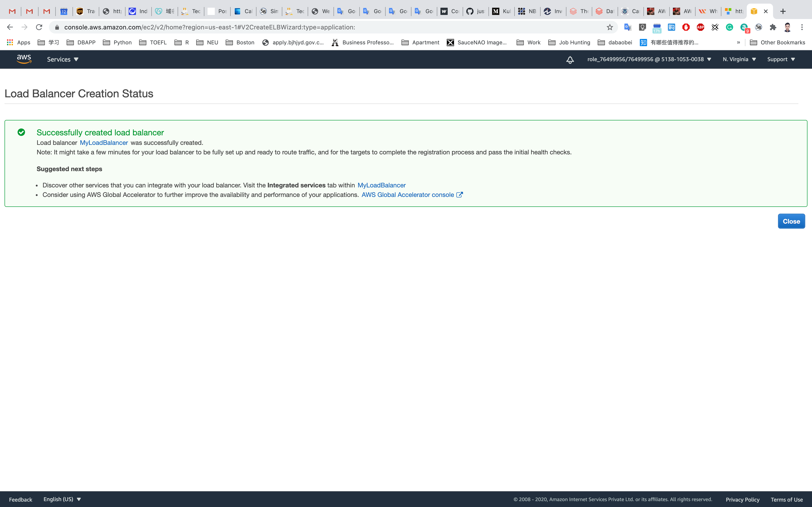Open Chrome three-dot menu
This screenshot has height=507, width=812.
(802, 27)
